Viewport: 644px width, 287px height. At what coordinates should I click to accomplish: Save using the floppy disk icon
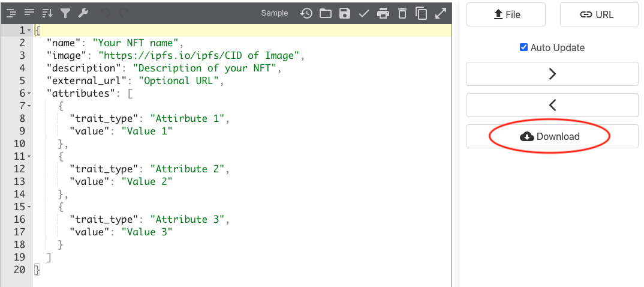345,13
